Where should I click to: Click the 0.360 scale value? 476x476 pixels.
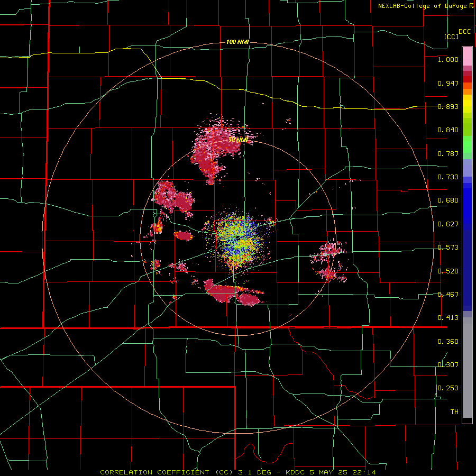point(448,342)
